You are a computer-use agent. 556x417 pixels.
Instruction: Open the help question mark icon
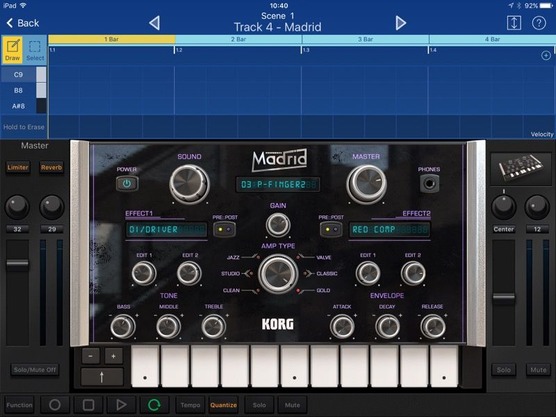click(x=539, y=23)
